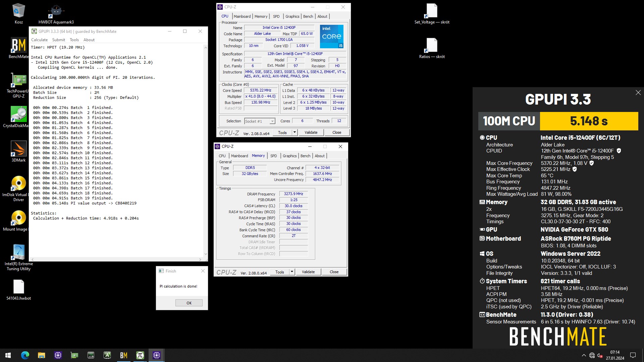Screen dimensions: 644x362
Task: Click Validate in lower CPU-Z Memory window
Action: coord(308,272)
